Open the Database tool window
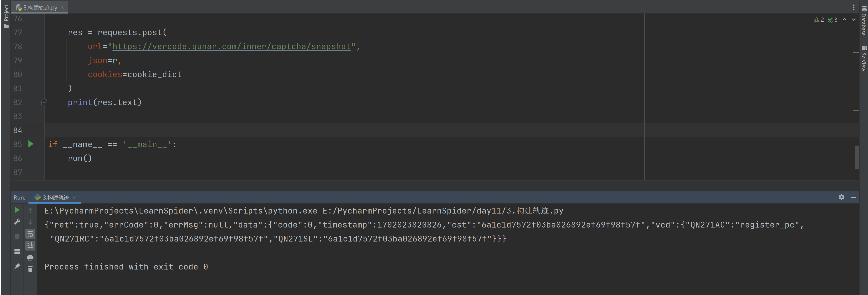 tap(864, 21)
